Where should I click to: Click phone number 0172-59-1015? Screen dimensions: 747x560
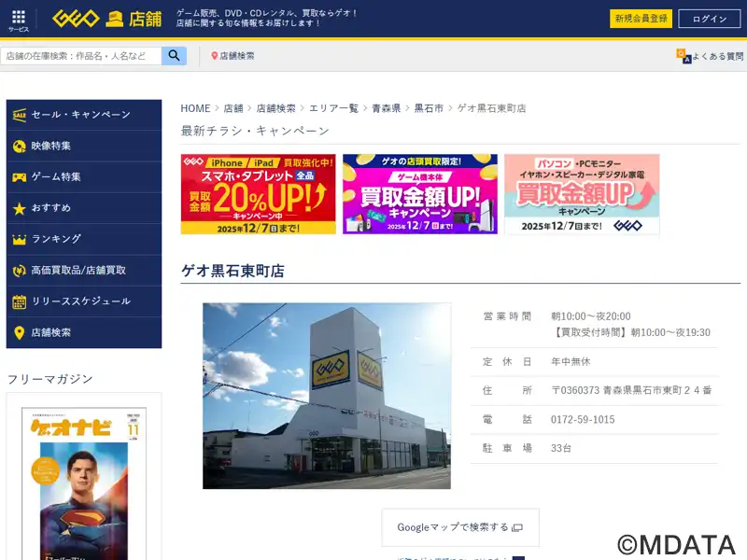(583, 419)
